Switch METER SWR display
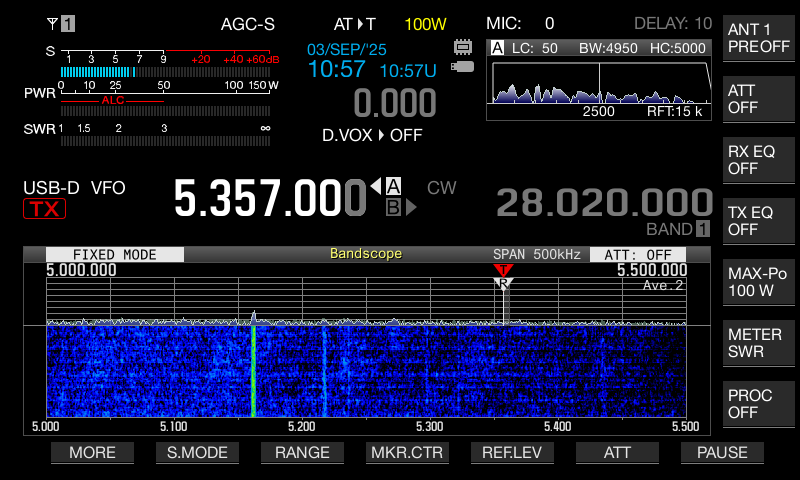The width and height of the screenshot is (800, 480). [x=759, y=343]
